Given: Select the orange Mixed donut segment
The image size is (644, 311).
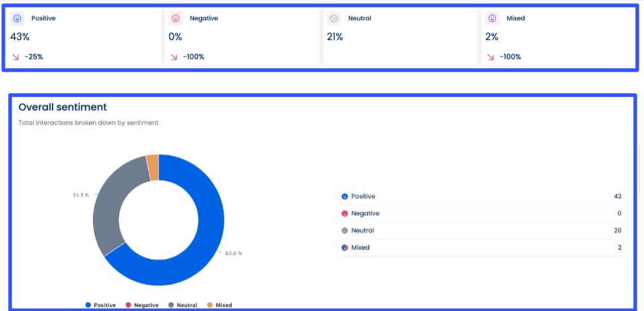Looking at the screenshot, I should 153,167.
